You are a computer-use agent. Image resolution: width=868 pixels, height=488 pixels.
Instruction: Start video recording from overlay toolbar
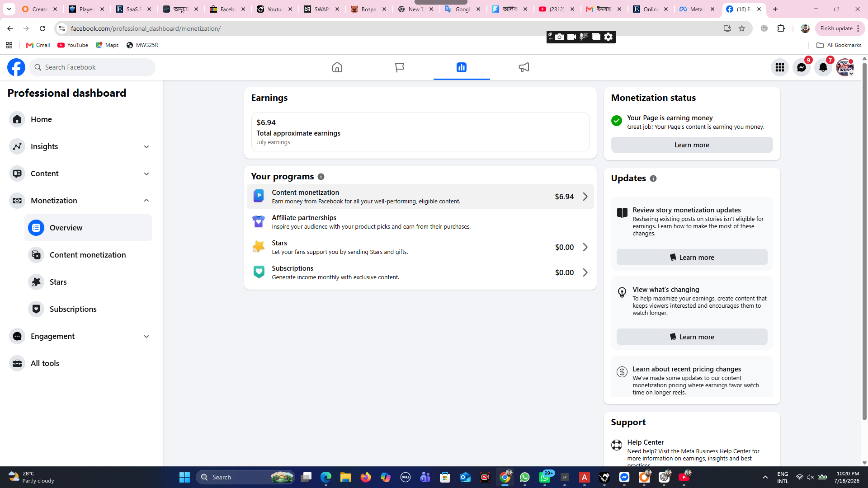pos(571,37)
